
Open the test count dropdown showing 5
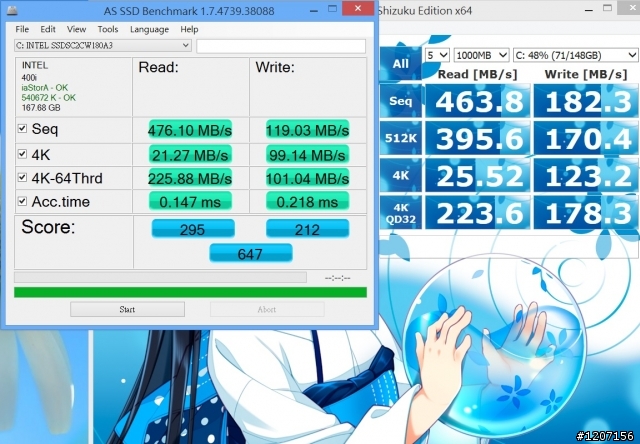coord(437,55)
